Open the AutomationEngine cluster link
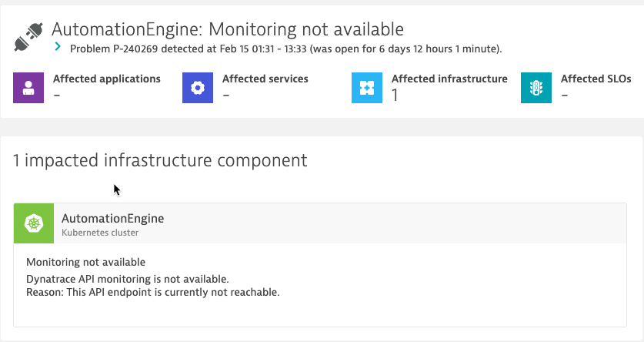 point(112,218)
